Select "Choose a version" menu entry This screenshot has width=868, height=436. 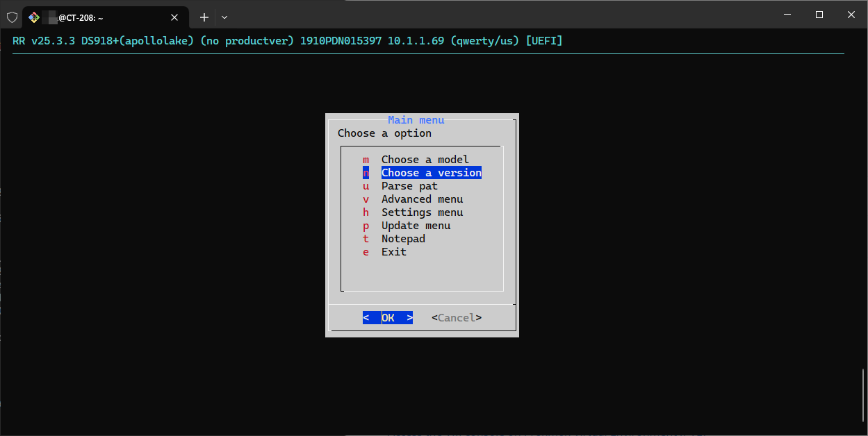click(431, 173)
